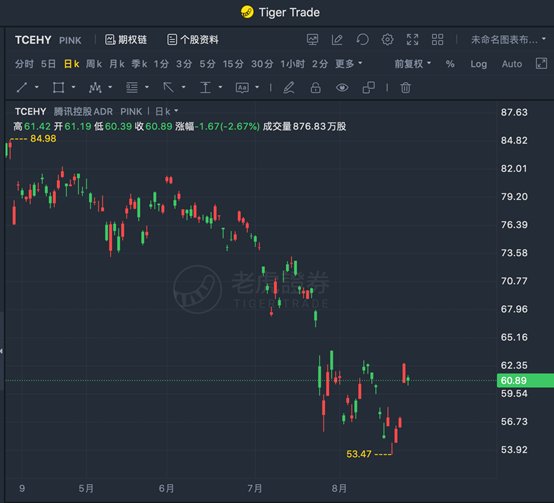Expand the rectangle shape tool options arrow
Image resolution: width=554 pixels, height=503 pixels.
[73, 87]
